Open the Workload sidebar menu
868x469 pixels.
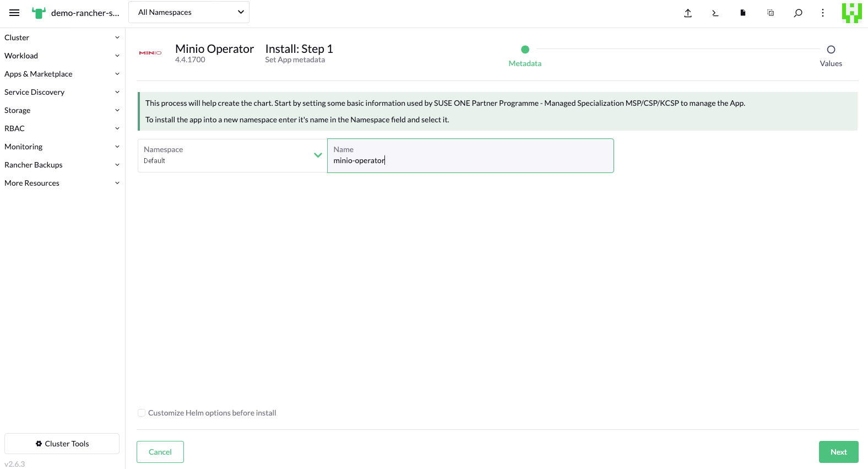pyautogui.click(x=62, y=56)
